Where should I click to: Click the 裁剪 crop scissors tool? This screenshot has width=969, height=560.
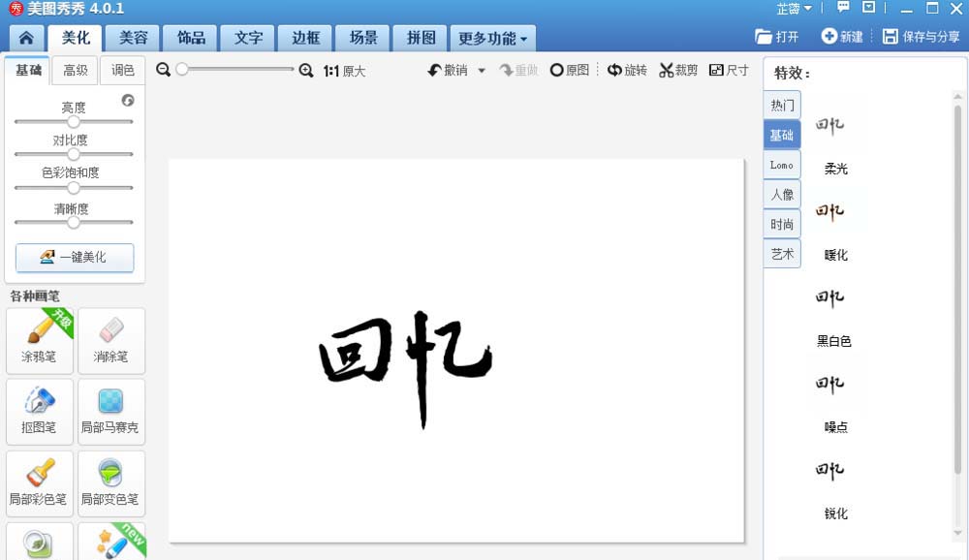678,71
